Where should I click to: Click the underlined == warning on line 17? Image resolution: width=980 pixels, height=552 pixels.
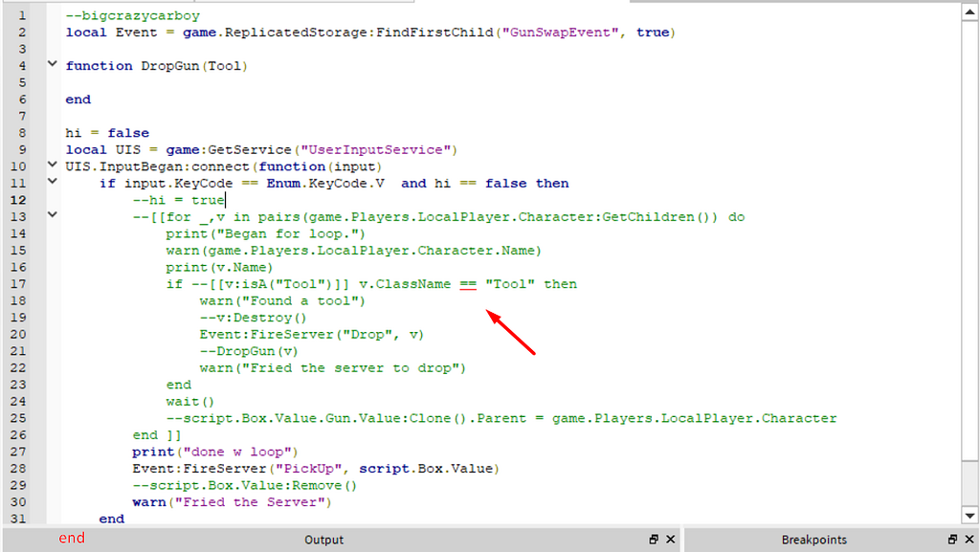[466, 283]
